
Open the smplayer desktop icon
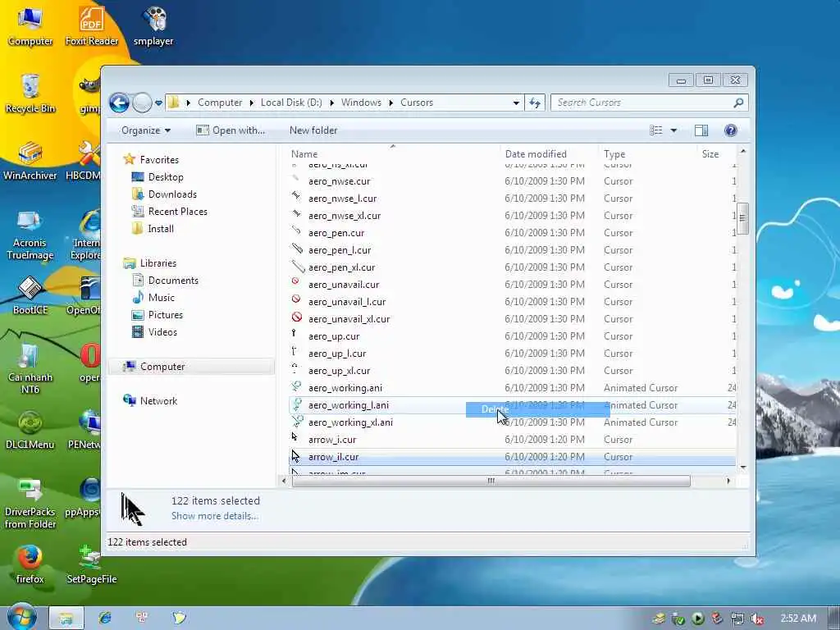[153, 27]
